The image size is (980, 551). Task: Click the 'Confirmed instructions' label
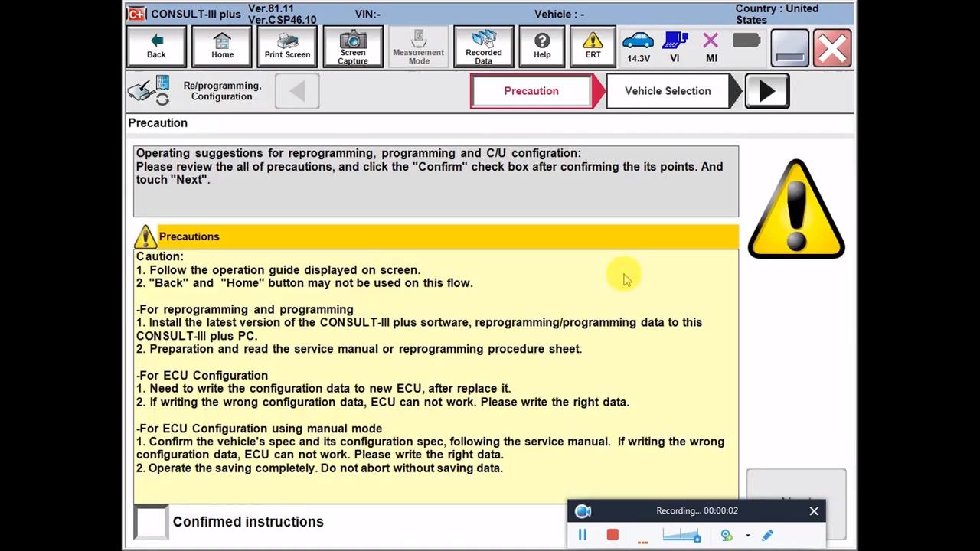(x=248, y=522)
